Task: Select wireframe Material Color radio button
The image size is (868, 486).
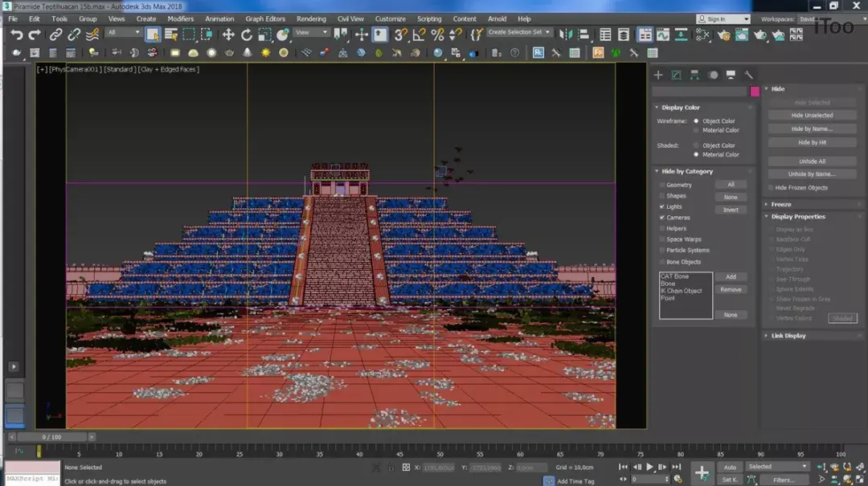Action: [696, 130]
